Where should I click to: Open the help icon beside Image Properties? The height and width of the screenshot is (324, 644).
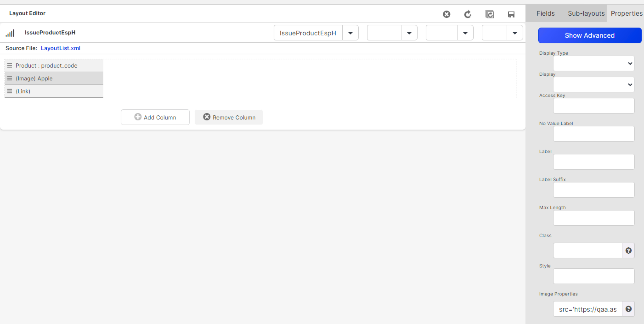tap(628, 309)
